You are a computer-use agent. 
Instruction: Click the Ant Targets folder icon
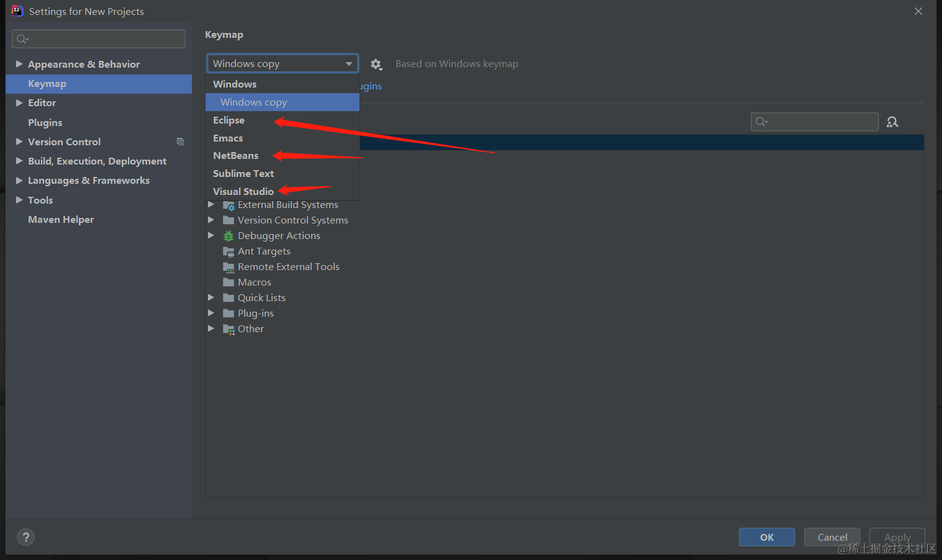tap(229, 251)
